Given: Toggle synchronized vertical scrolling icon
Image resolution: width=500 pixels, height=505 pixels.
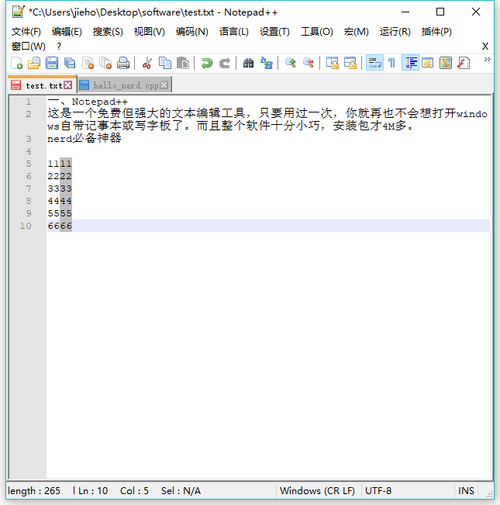Looking at the screenshot, I should click(332, 63).
